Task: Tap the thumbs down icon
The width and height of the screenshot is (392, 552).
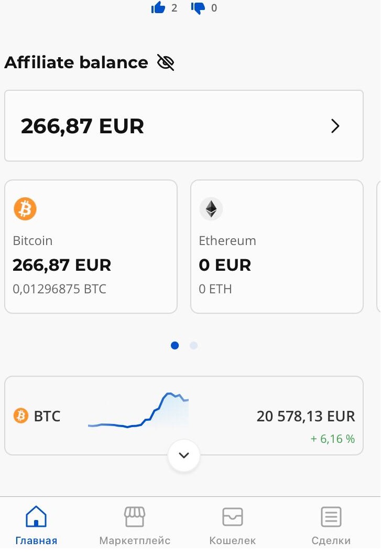Action: (198, 8)
